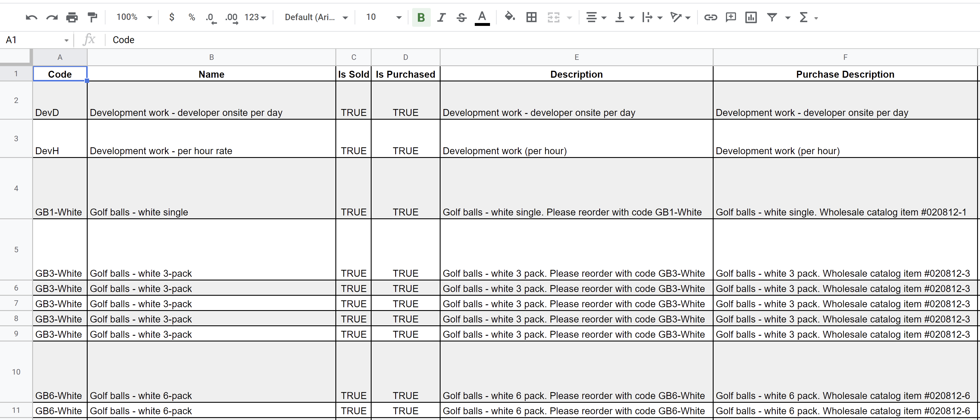Click the Redo arrow icon
980x420 pixels.
[x=51, y=17]
